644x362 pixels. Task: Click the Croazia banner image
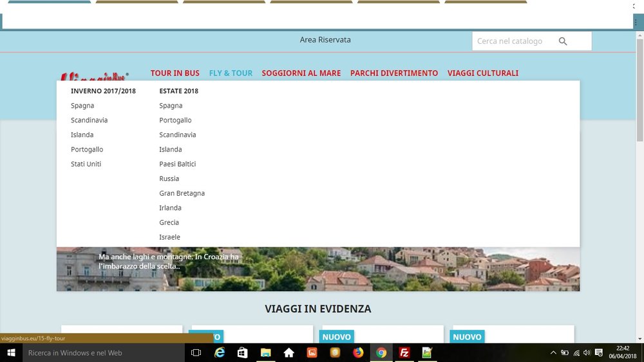pos(318,269)
